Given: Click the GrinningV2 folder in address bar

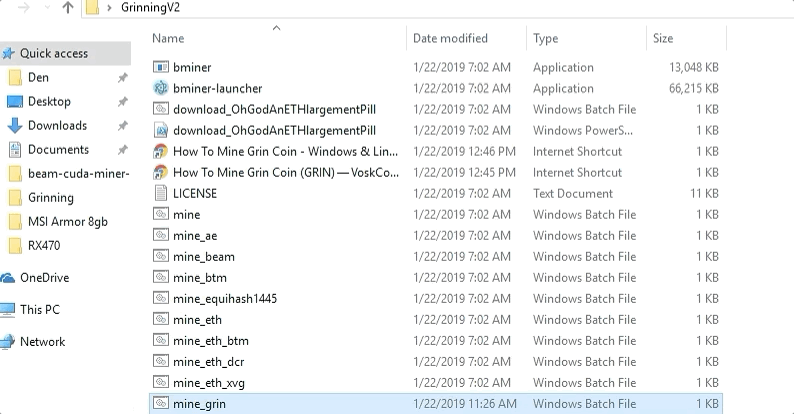Looking at the screenshot, I should [150, 8].
